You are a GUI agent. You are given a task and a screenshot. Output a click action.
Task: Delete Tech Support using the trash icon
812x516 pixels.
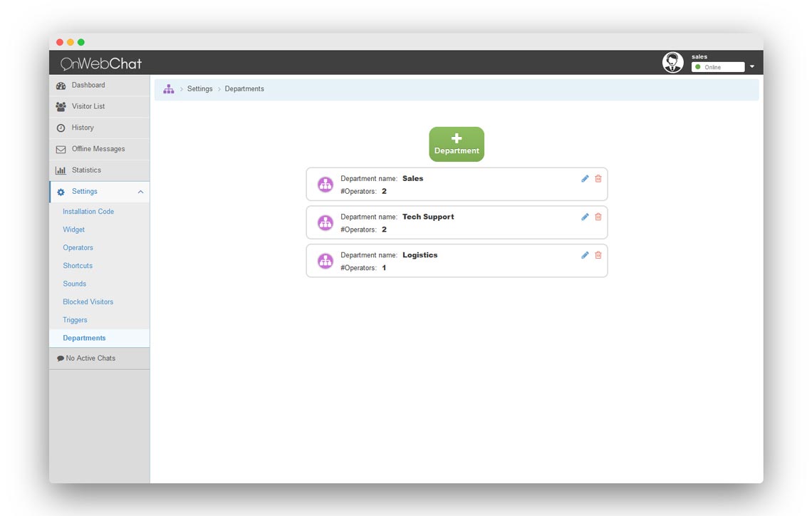pyautogui.click(x=598, y=217)
